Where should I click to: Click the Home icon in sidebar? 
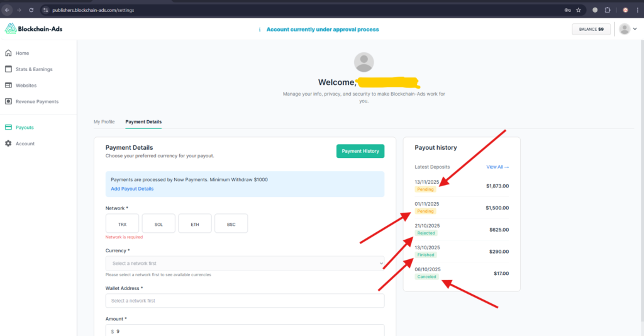coord(9,53)
